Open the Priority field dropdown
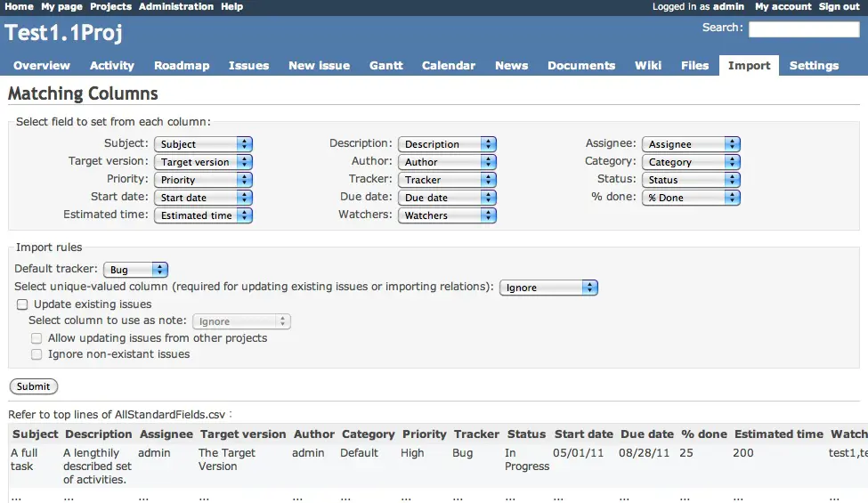Screen dimensions: 868x503 click(x=203, y=180)
